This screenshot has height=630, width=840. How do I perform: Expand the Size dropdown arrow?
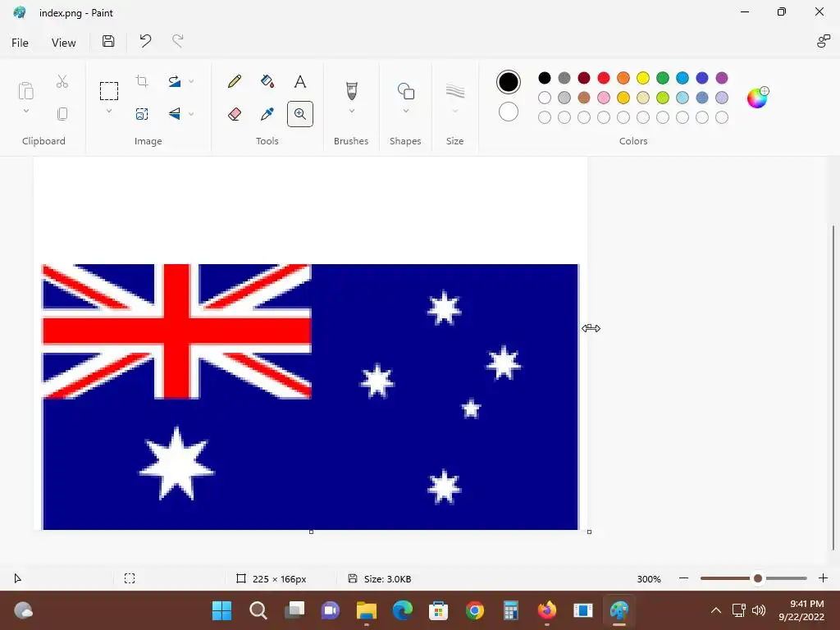[454, 111]
